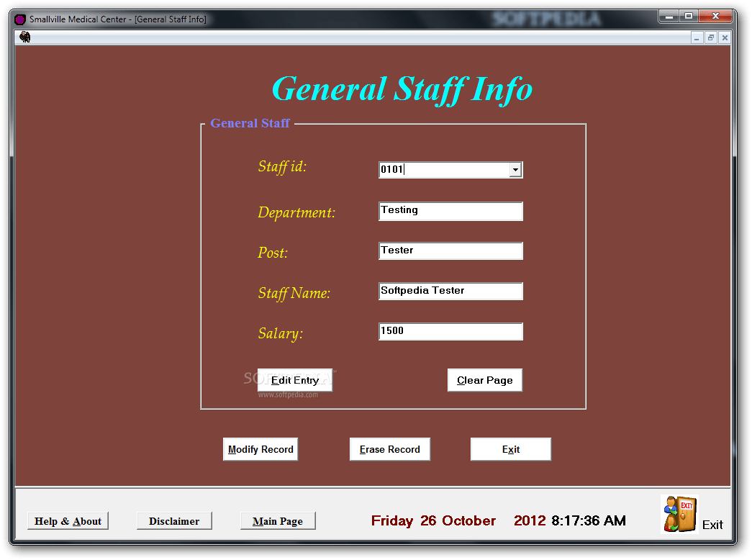Click Erase Record to delete the entry

[389, 448]
